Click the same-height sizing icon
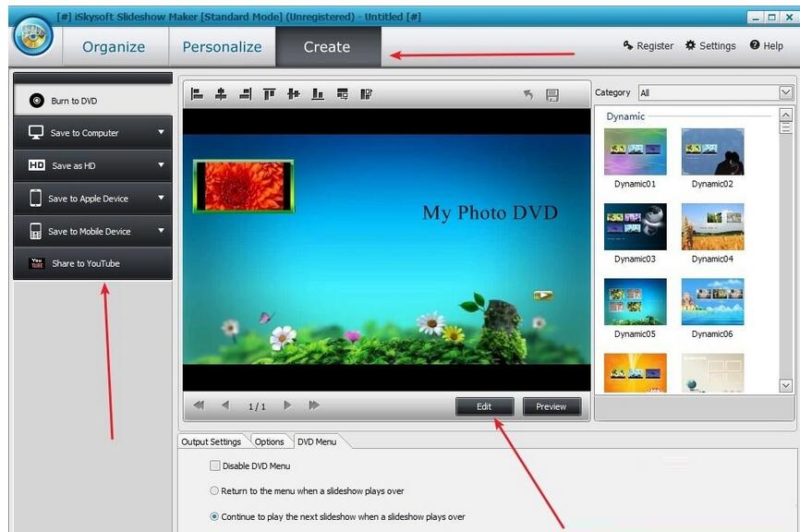The height and width of the screenshot is (532, 800). pyautogui.click(x=367, y=94)
